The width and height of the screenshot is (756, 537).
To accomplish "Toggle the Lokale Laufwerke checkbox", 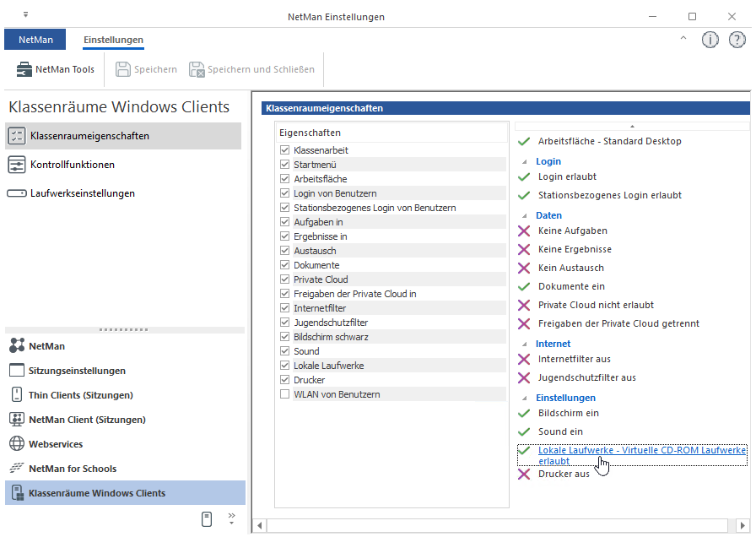I will tap(284, 366).
